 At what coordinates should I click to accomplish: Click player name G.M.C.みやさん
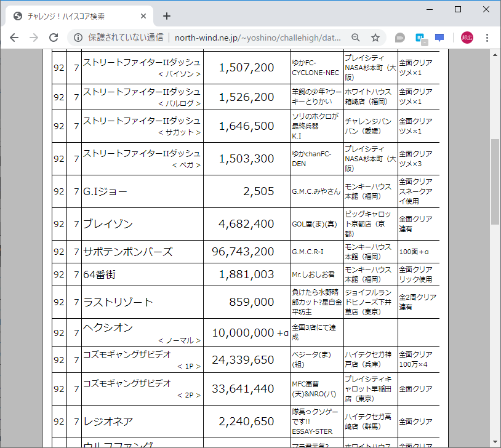pos(316,191)
